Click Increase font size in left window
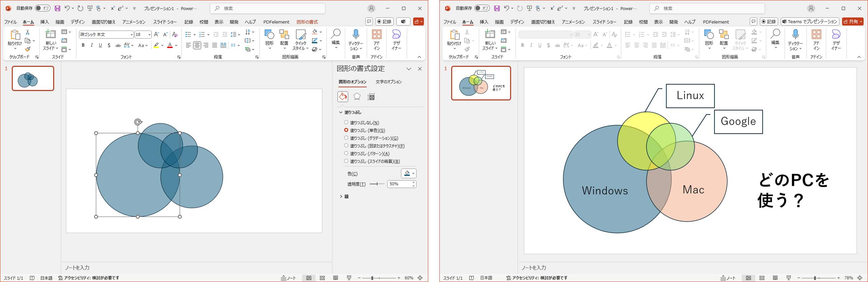This screenshot has height=282, width=868. 156,34
